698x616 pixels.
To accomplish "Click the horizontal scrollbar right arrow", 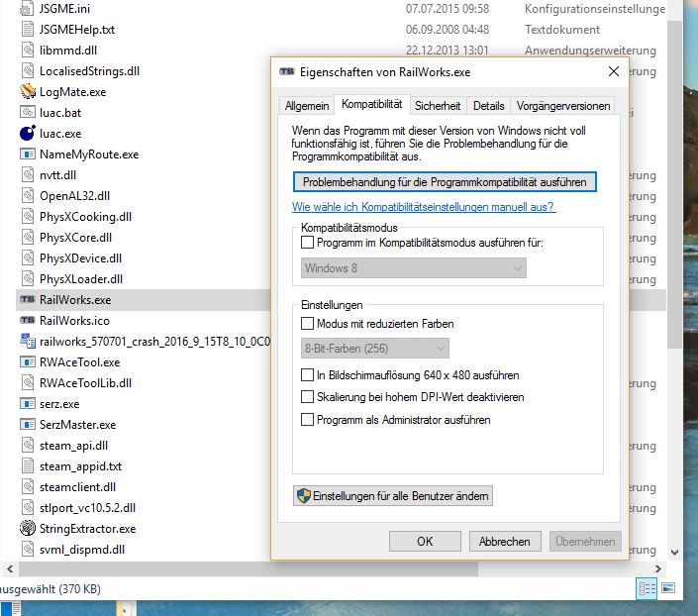I will (658, 568).
